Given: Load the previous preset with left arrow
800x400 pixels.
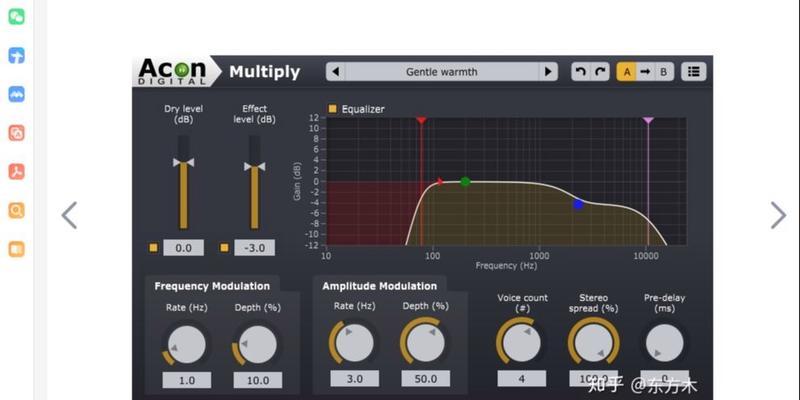Looking at the screenshot, I should [336, 72].
